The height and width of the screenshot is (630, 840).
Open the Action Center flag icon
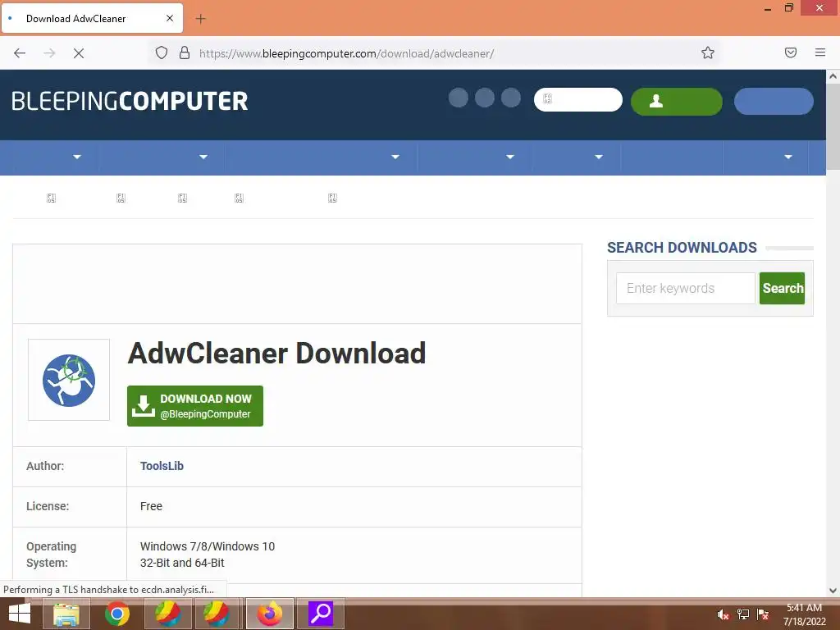coord(763,614)
